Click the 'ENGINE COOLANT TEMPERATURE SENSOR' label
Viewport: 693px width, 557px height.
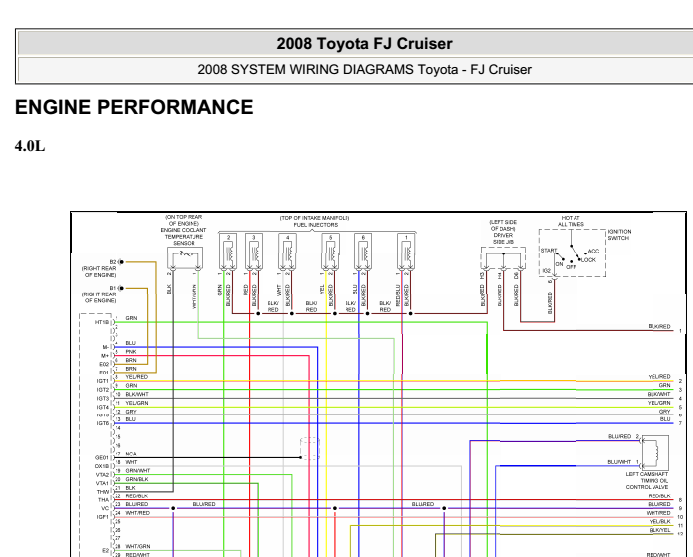pos(183,237)
